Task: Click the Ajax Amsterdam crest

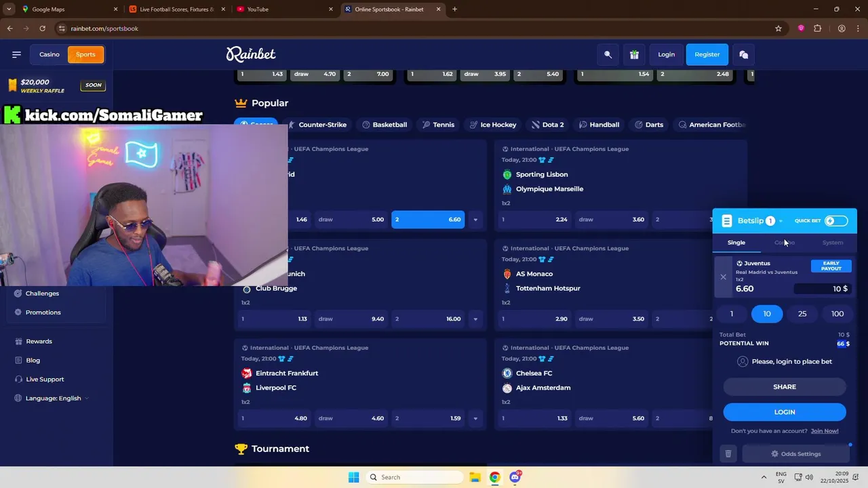Action: click(507, 388)
